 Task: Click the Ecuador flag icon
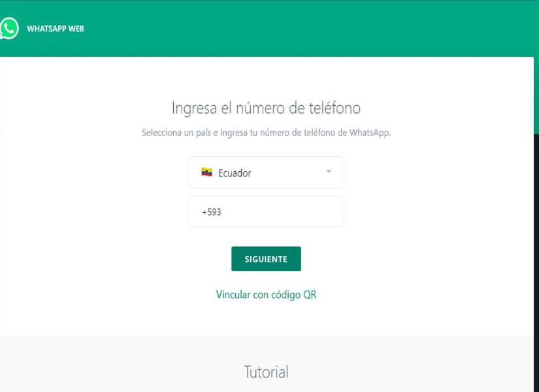(x=206, y=172)
